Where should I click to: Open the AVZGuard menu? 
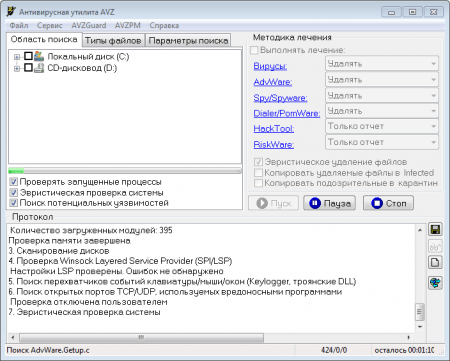pyautogui.click(x=89, y=25)
